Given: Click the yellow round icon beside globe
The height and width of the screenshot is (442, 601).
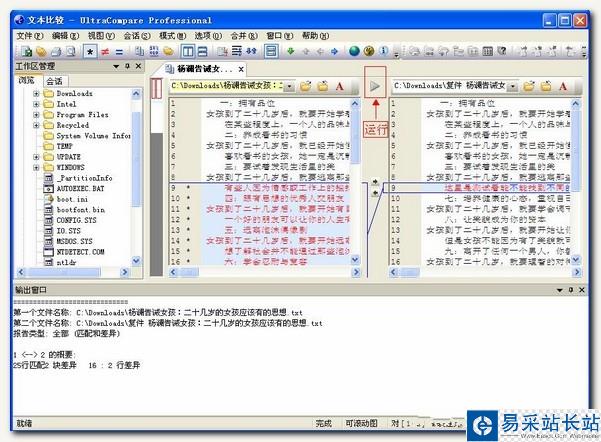Looking at the screenshot, I should pyautogui.click(x=369, y=51).
